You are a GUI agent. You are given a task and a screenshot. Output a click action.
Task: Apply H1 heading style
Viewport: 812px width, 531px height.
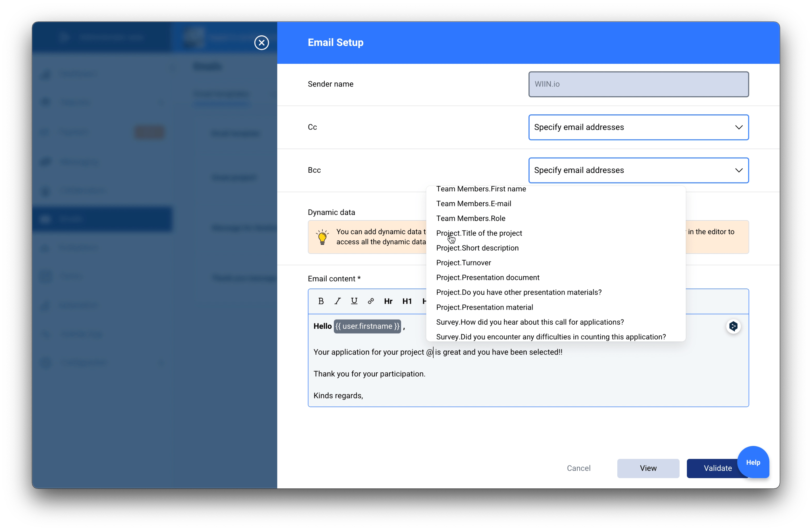coord(407,301)
